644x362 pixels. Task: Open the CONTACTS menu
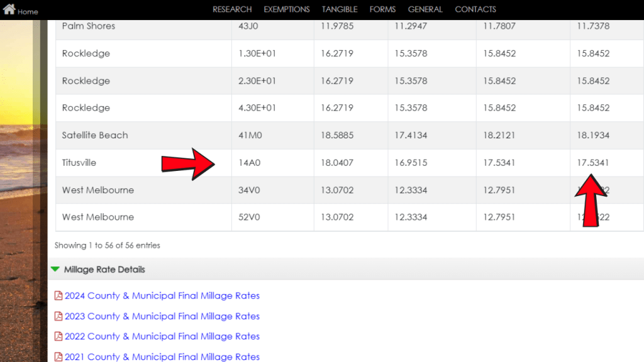click(475, 9)
